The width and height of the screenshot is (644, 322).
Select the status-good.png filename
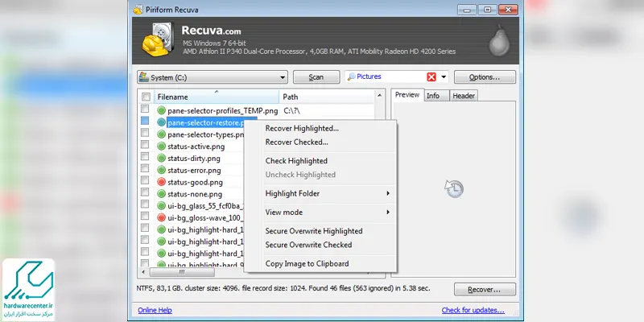(195, 183)
